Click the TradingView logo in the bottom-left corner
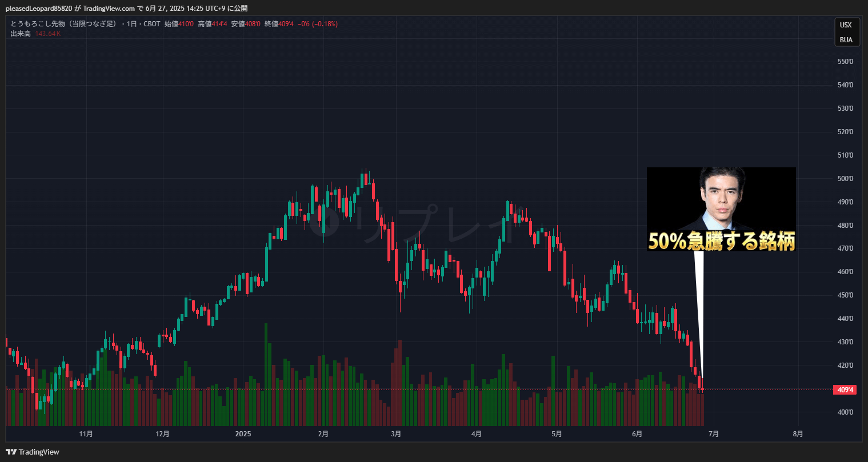The height and width of the screenshot is (462, 868). [x=33, y=452]
